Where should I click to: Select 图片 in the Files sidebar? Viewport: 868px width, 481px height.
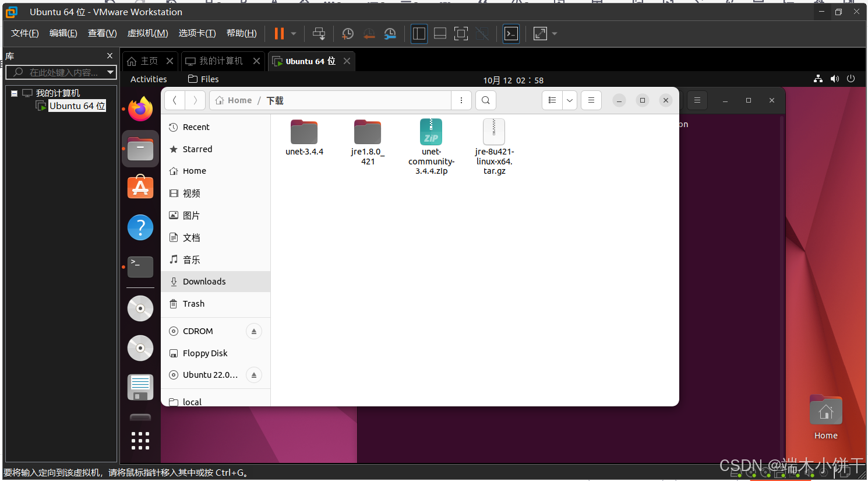[x=216, y=216]
